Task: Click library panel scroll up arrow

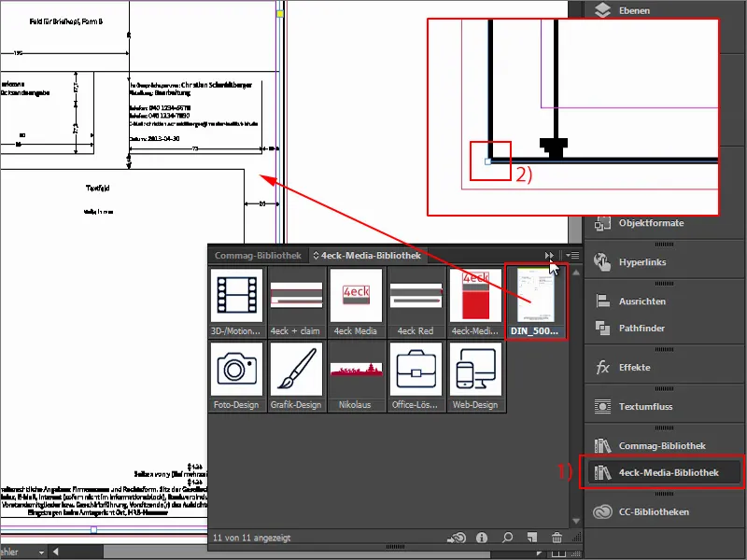Action: tap(575, 273)
